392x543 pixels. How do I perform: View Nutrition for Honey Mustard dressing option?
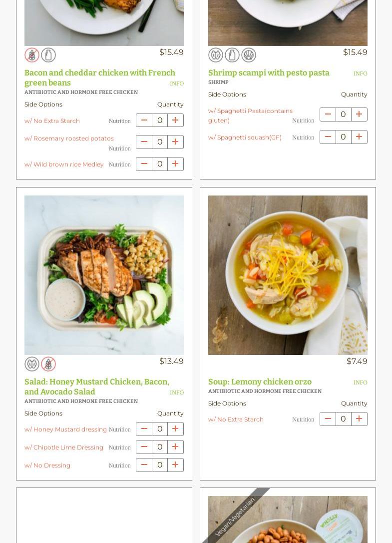120,429
